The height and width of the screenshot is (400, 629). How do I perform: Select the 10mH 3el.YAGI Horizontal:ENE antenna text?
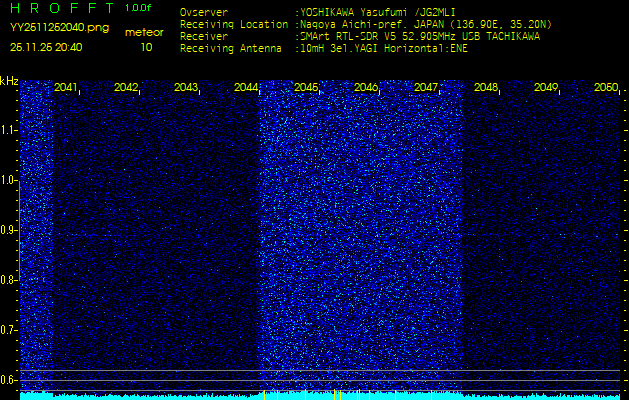(x=383, y=49)
